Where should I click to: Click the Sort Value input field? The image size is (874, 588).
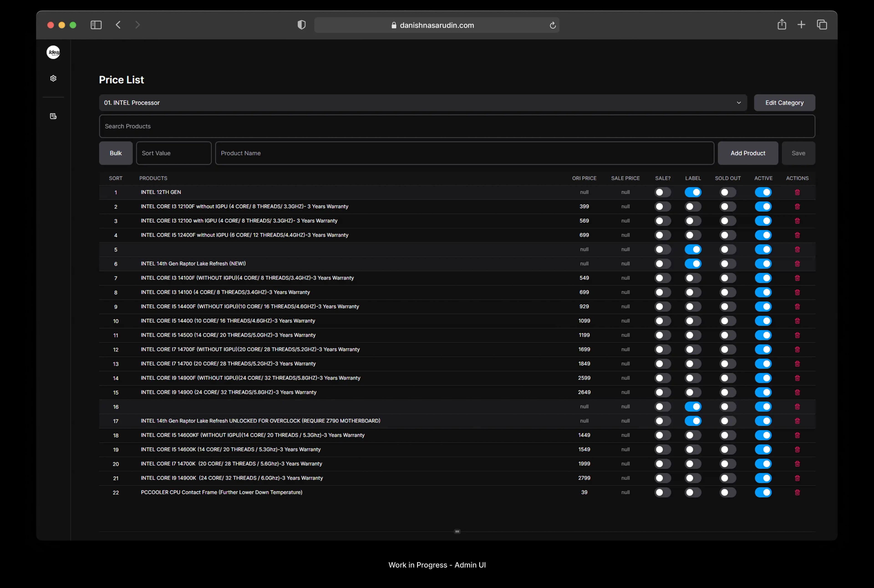(174, 153)
